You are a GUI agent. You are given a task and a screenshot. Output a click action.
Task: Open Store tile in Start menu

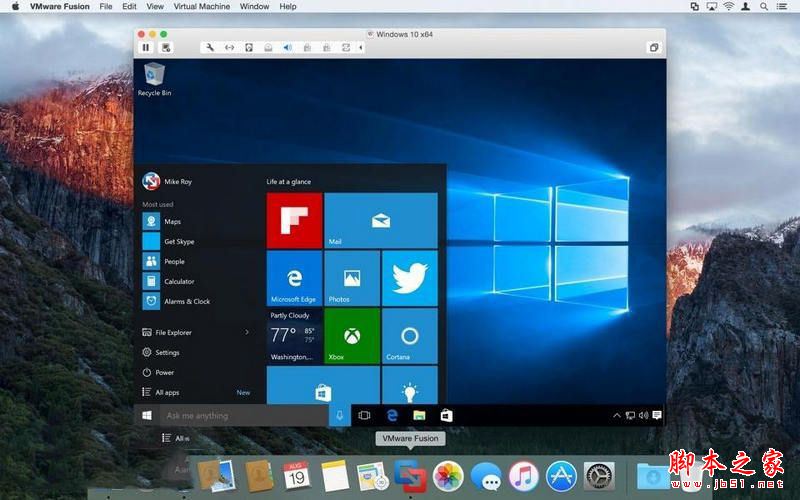tap(323, 385)
